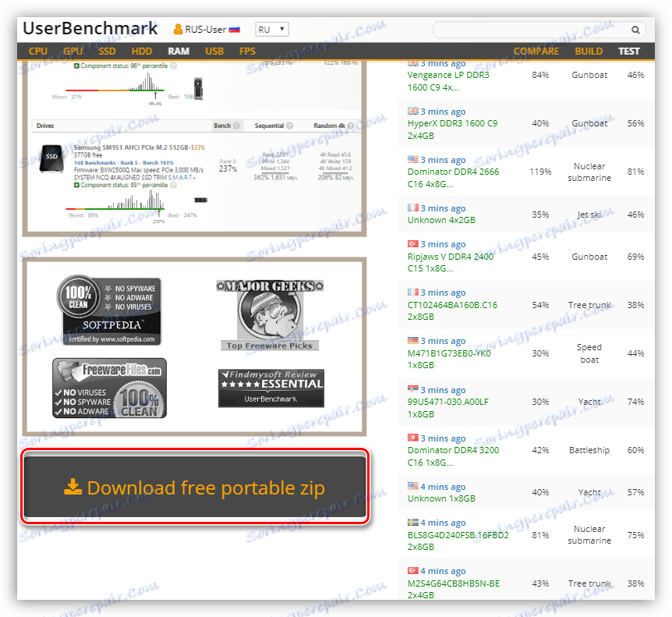The image size is (672, 617).
Task: Click the flag icon beside Ripjaws V DDR4 entry
Action: tap(413, 243)
